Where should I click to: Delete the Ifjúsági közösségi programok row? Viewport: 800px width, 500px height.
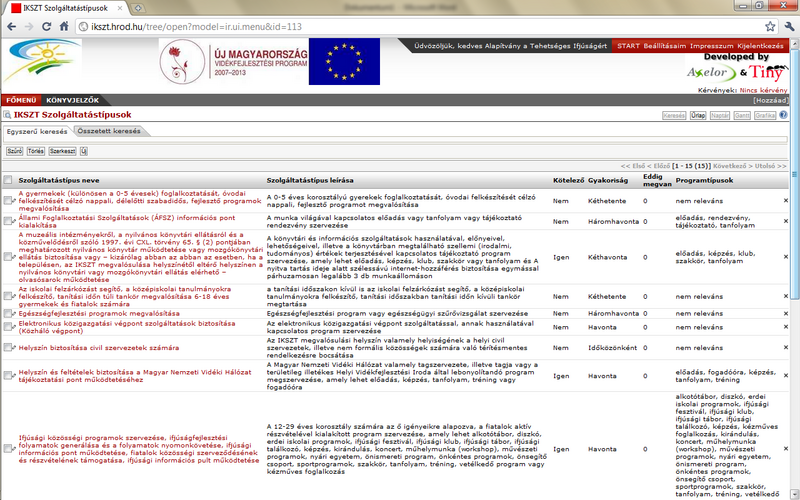click(x=786, y=449)
